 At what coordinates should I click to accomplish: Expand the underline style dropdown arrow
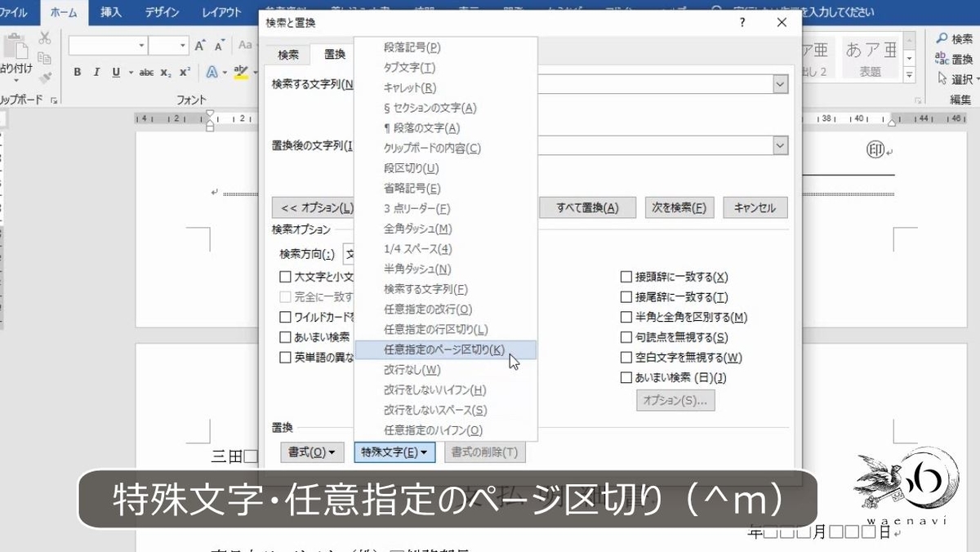click(129, 72)
